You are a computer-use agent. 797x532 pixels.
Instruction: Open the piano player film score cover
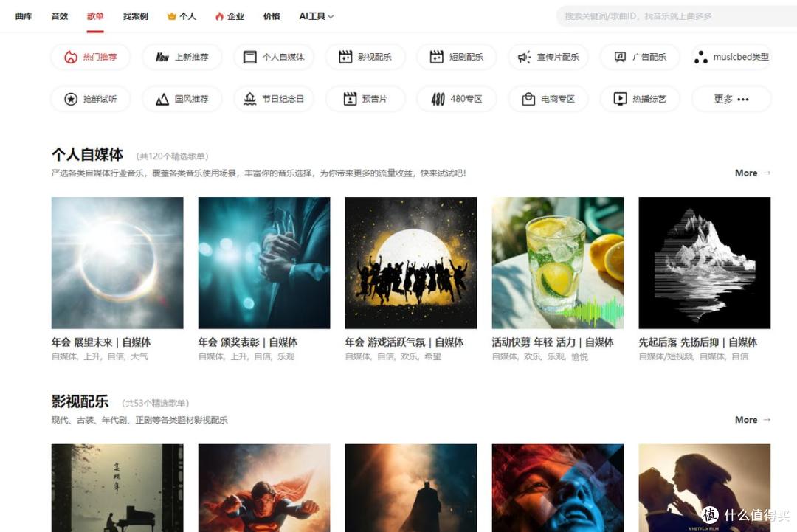pyautogui.click(x=117, y=488)
